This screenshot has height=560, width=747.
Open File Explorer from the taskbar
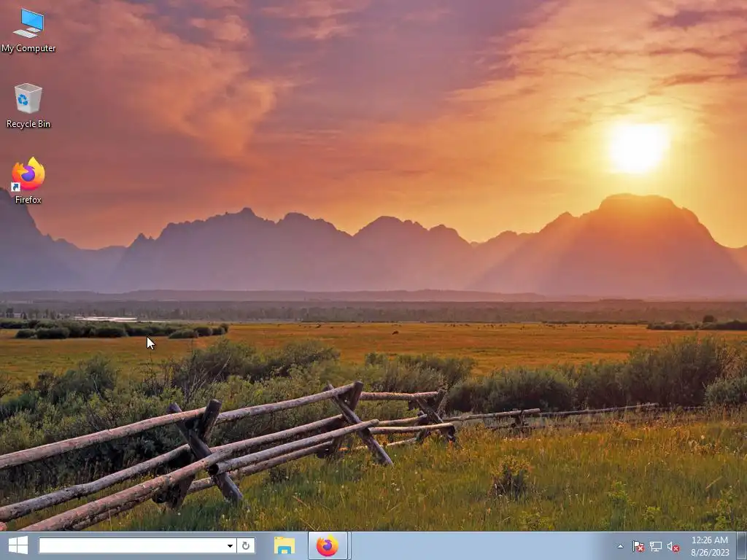pos(285,545)
